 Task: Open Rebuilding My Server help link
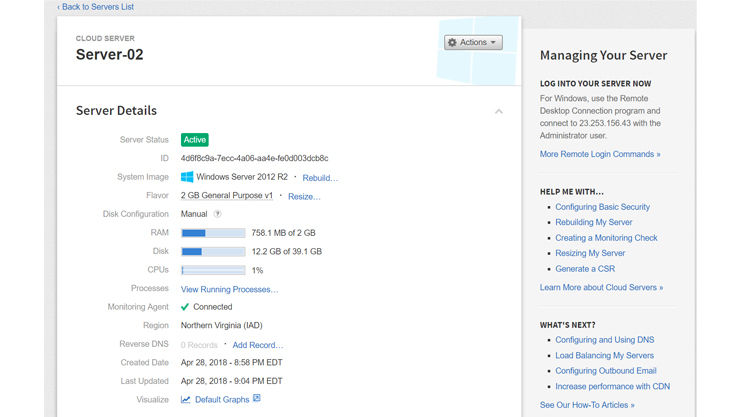pyautogui.click(x=594, y=222)
